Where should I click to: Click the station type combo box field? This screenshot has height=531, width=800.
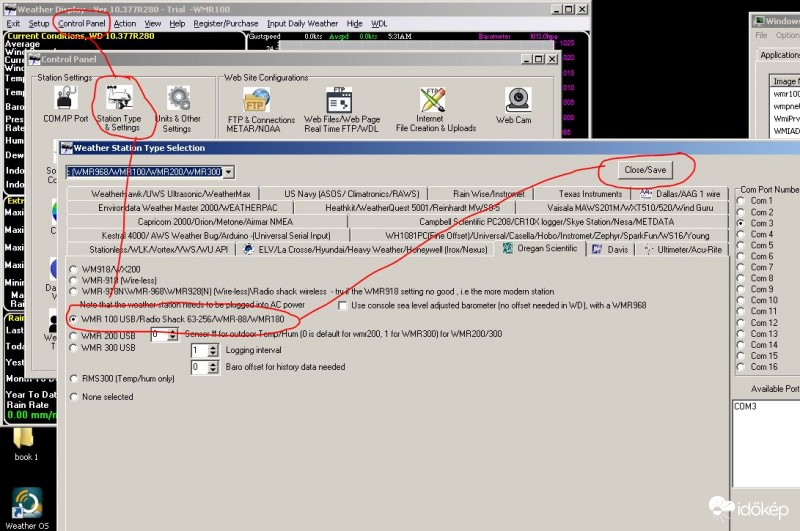click(x=145, y=172)
